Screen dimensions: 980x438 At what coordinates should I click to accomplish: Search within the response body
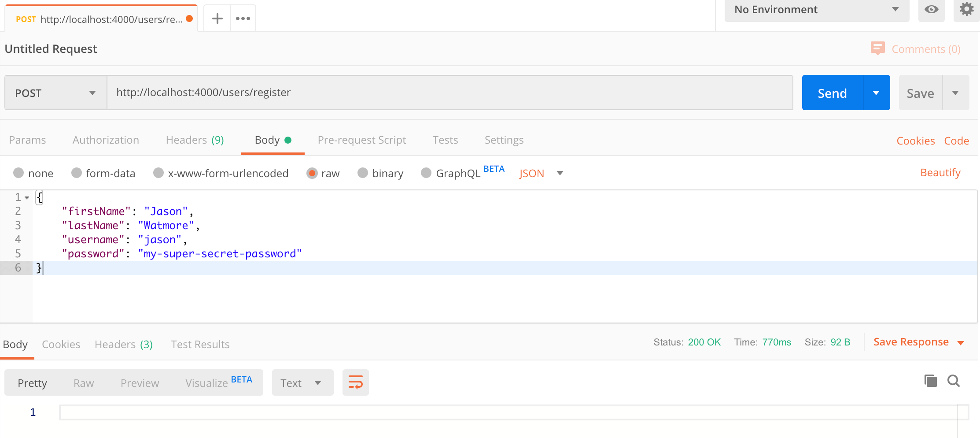954,381
